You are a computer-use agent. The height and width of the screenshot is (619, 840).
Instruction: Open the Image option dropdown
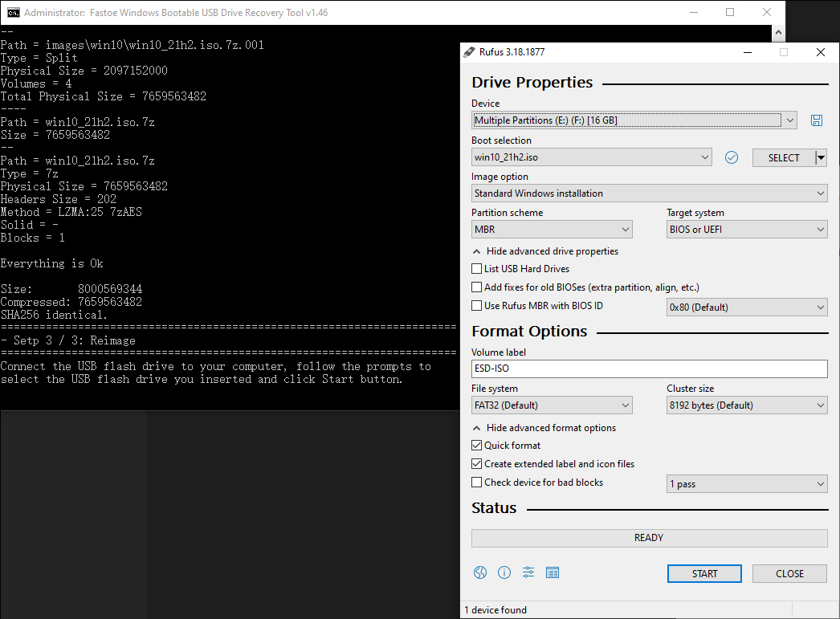pyautogui.click(x=650, y=193)
